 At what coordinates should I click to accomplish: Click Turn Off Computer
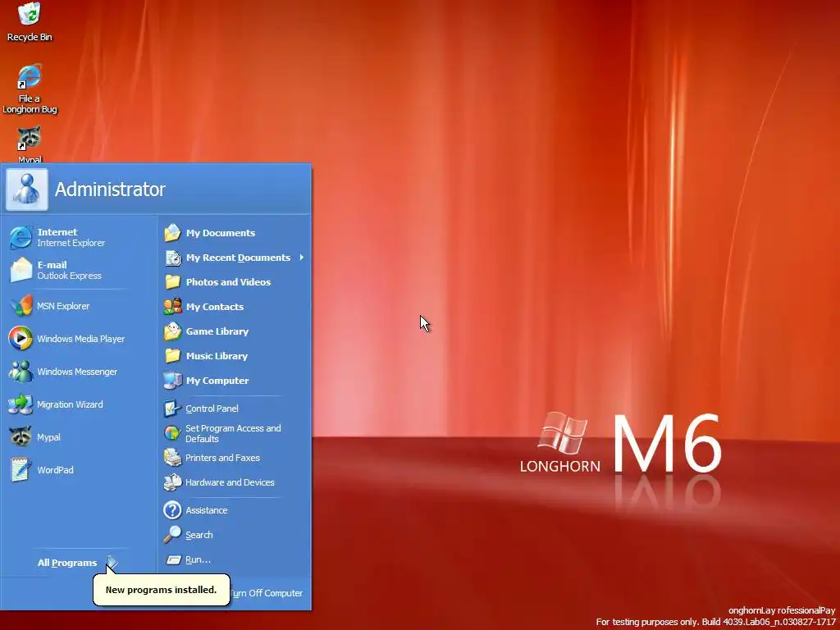(x=267, y=593)
